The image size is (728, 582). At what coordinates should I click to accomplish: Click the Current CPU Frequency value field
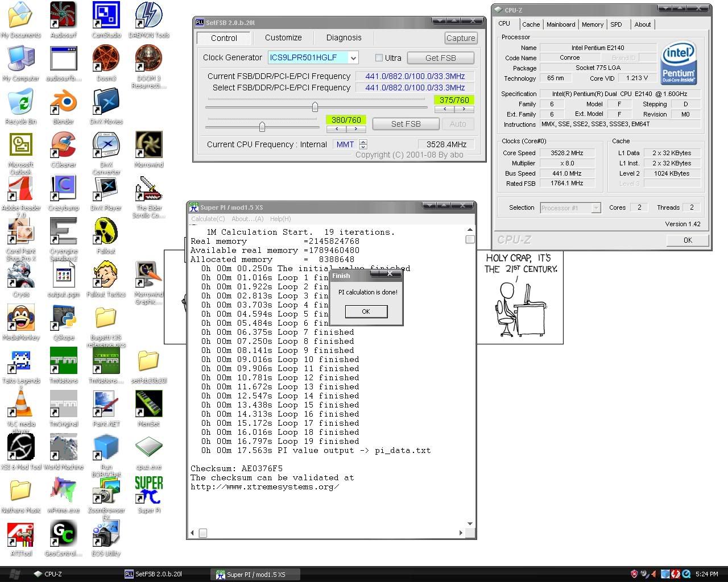tap(446, 144)
